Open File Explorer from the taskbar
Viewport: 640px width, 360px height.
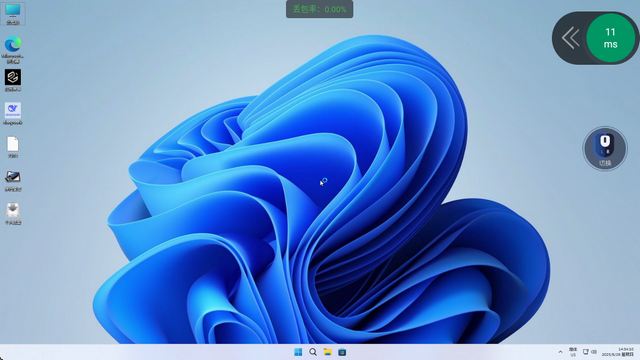pyautogui.click(x=327, y=352)
